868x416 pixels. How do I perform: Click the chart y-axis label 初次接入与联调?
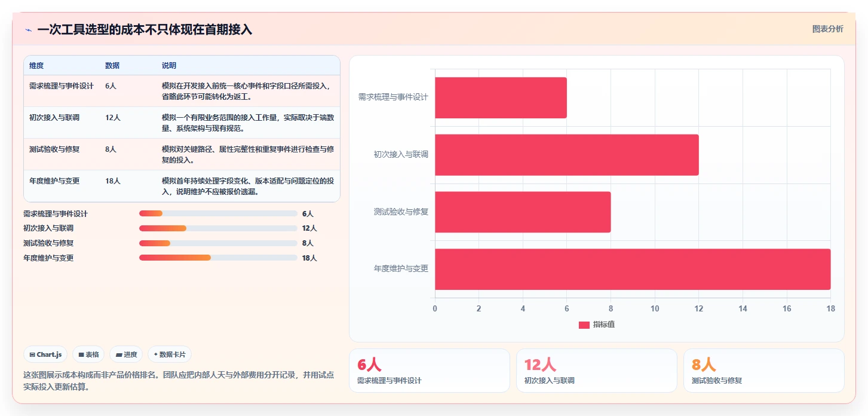pos(401,154)
